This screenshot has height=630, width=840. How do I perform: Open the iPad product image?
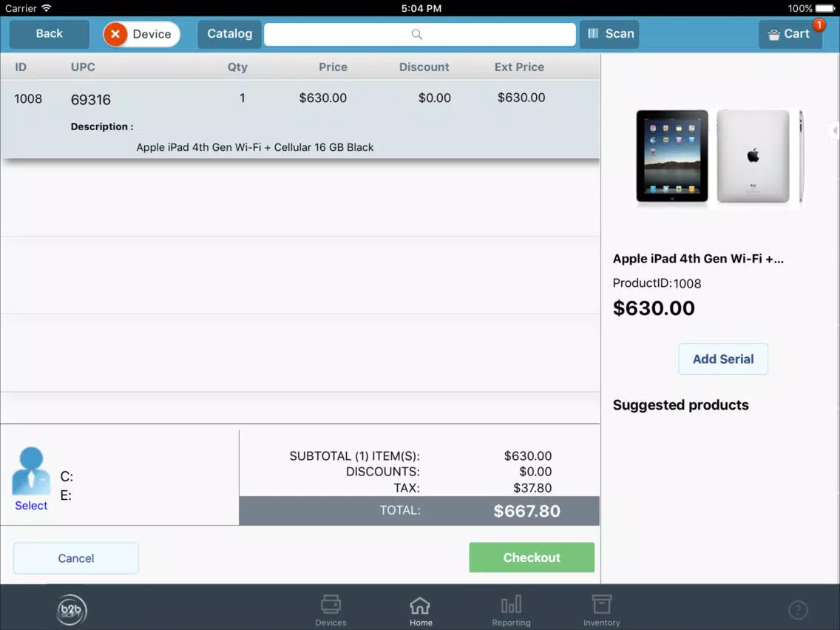point(719,157)
